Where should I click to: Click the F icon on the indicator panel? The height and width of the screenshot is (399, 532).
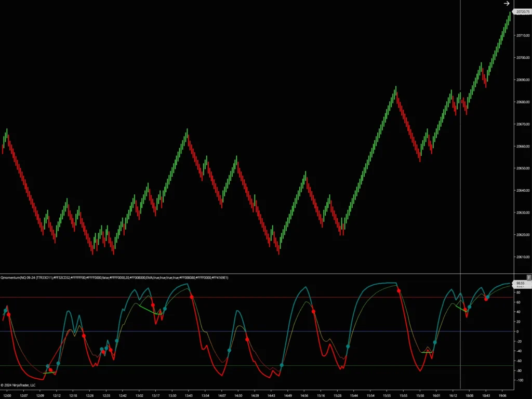(x=529, y=277)
